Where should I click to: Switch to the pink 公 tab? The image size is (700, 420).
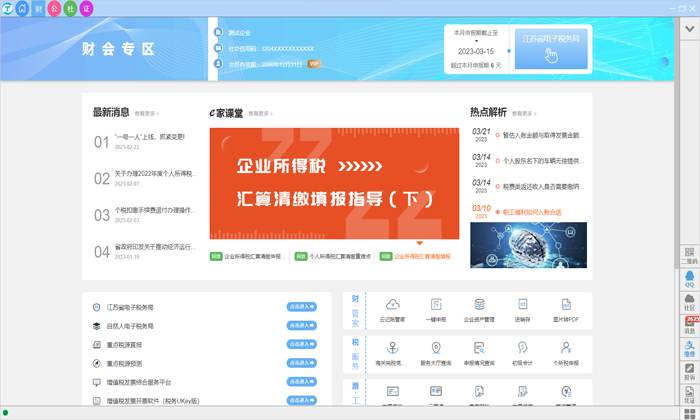point(54,8)
